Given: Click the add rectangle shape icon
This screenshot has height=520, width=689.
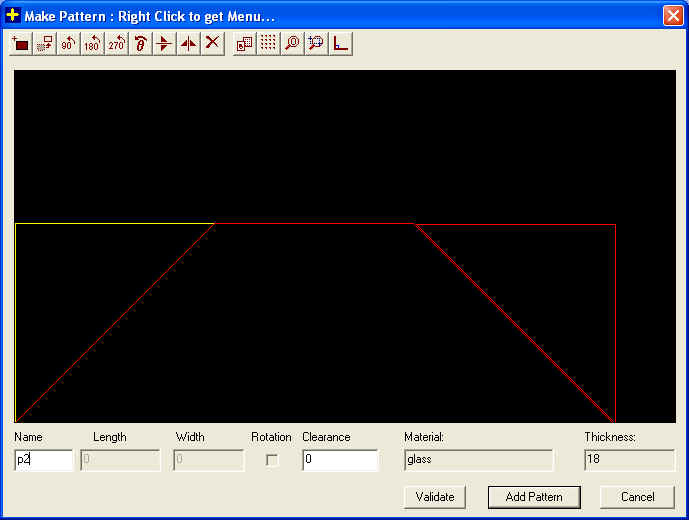Looking at the screenshot, I should 20,43.
